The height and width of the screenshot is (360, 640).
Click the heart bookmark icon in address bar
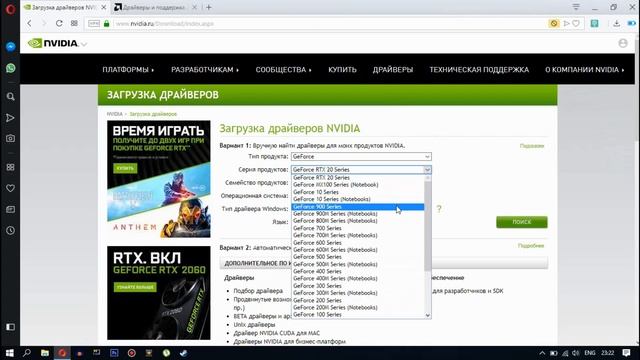click(576, 24)
